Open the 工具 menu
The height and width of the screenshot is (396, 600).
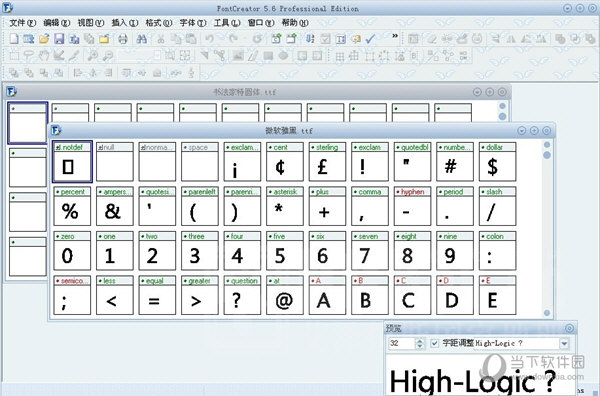tap(227, 23)
